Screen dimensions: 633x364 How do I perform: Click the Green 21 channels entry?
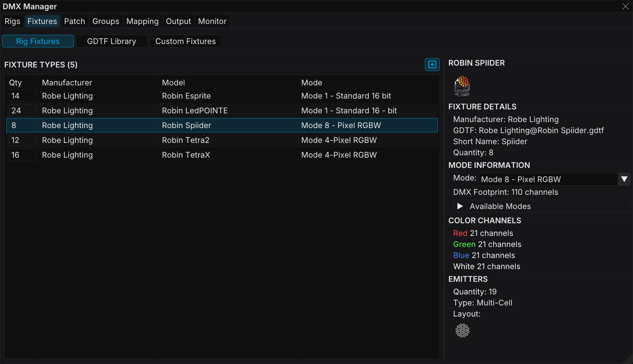[487, 244]
